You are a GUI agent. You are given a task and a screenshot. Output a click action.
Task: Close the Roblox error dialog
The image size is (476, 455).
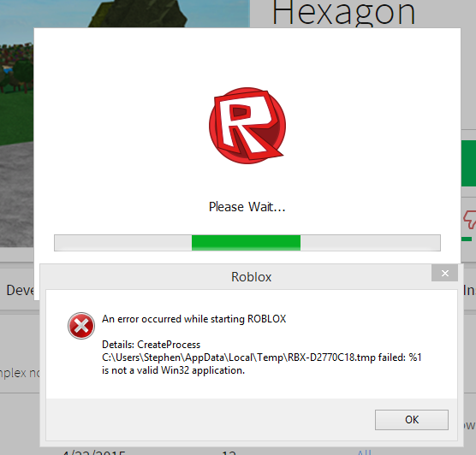444,274
